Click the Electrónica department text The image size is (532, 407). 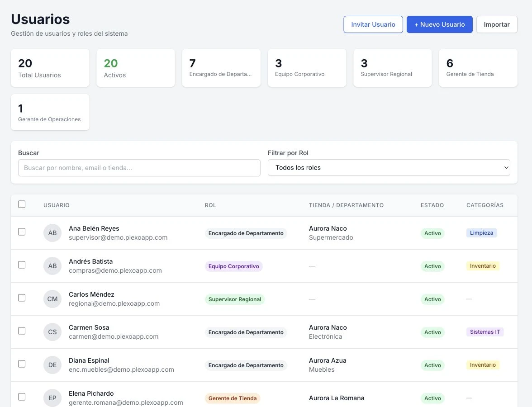[x=325, y=336]
